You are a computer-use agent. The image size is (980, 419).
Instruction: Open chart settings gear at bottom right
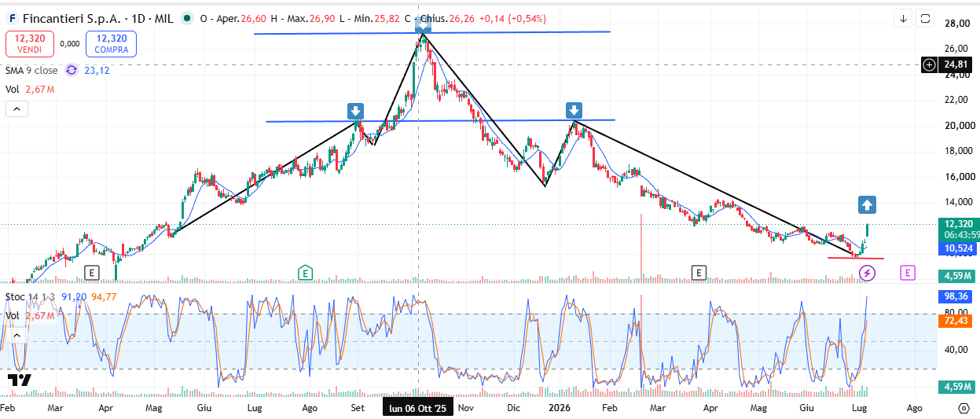[x=964, y=408]
